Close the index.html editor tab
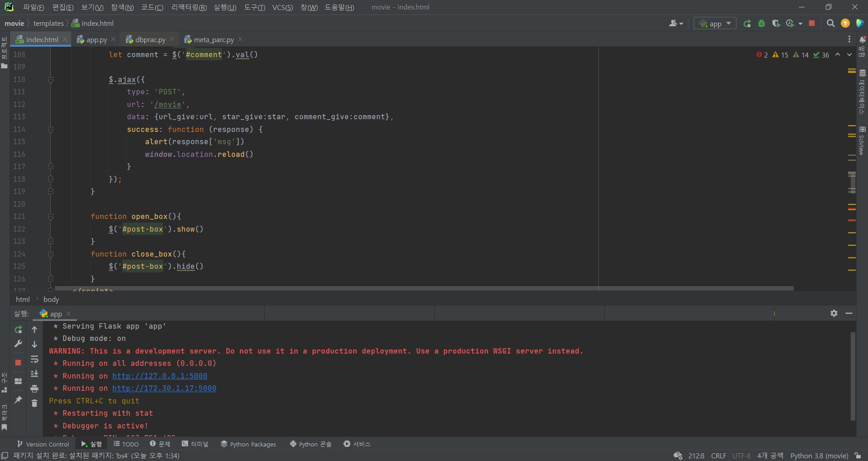868x461 pixels. pyautogui.click(x=65, y=39)
